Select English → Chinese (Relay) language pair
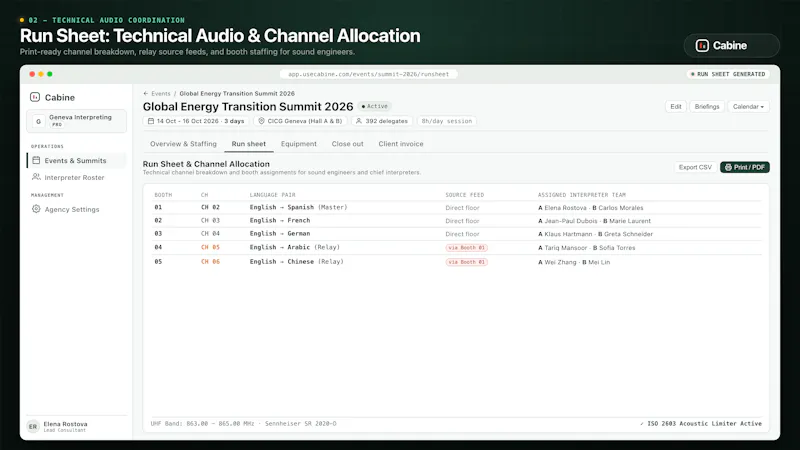Viewport: 800px width, 450px height. point(296,261)
